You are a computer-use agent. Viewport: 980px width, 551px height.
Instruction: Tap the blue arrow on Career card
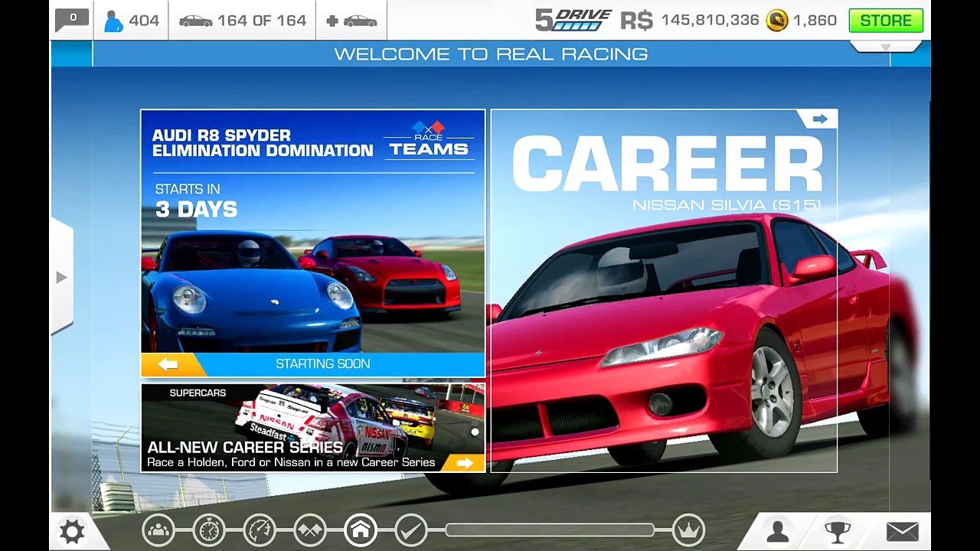point(820,119)
